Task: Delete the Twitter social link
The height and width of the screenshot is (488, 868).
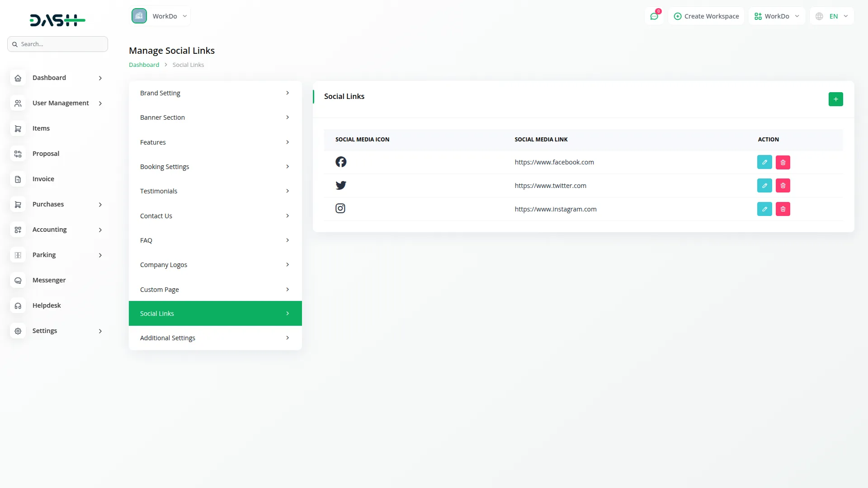Action: click(783, 186)
